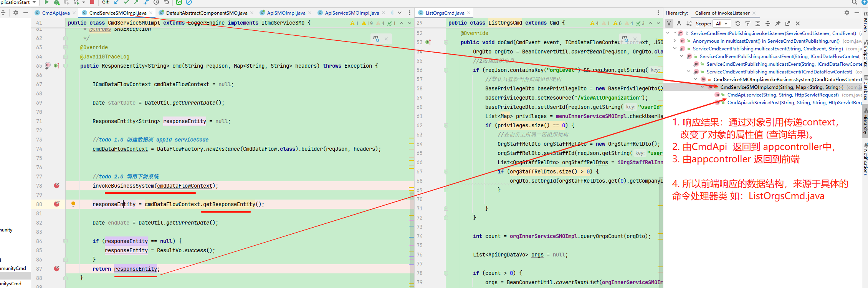The image size is (868, 288).
Task: Click the search everywhere magnifier icon
Action: tap(854, 2)
